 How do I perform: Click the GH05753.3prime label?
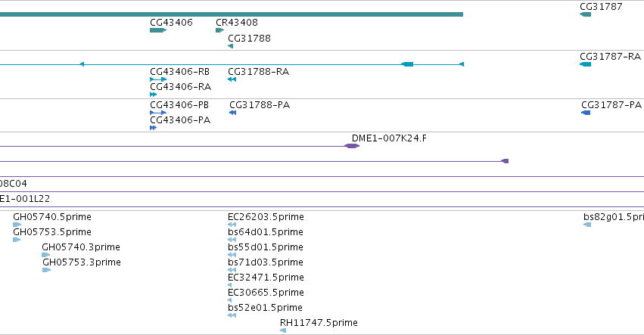(x=82, y=262)
